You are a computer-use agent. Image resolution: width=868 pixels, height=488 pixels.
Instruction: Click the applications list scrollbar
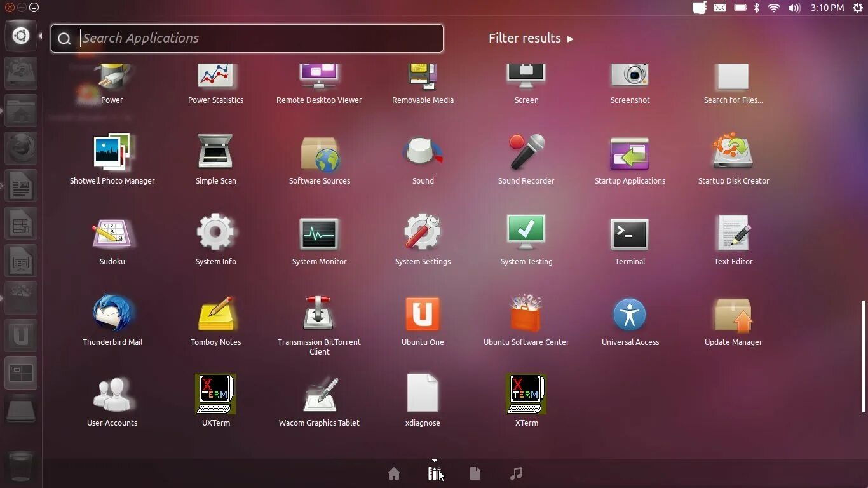click(864, 357)
